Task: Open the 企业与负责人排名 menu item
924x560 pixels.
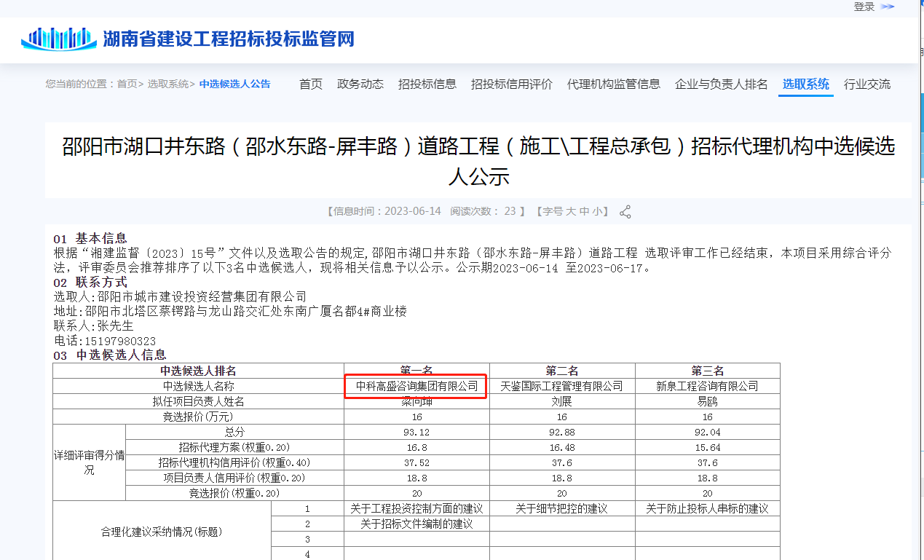Action: point(722,84)
